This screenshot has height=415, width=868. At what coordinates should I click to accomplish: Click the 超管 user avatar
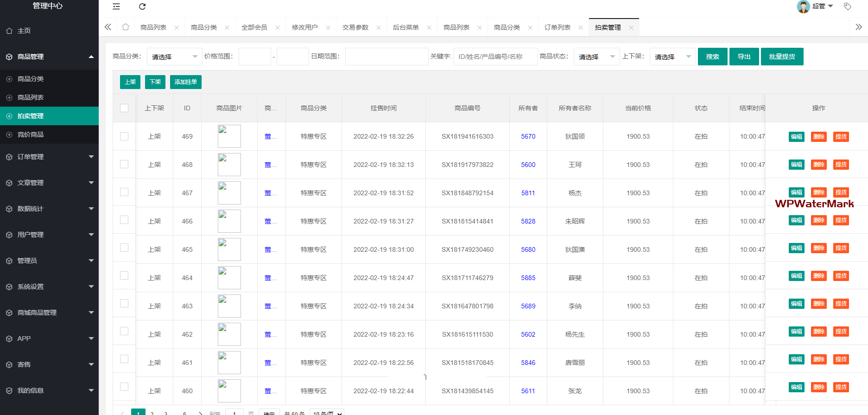point(803,6)
